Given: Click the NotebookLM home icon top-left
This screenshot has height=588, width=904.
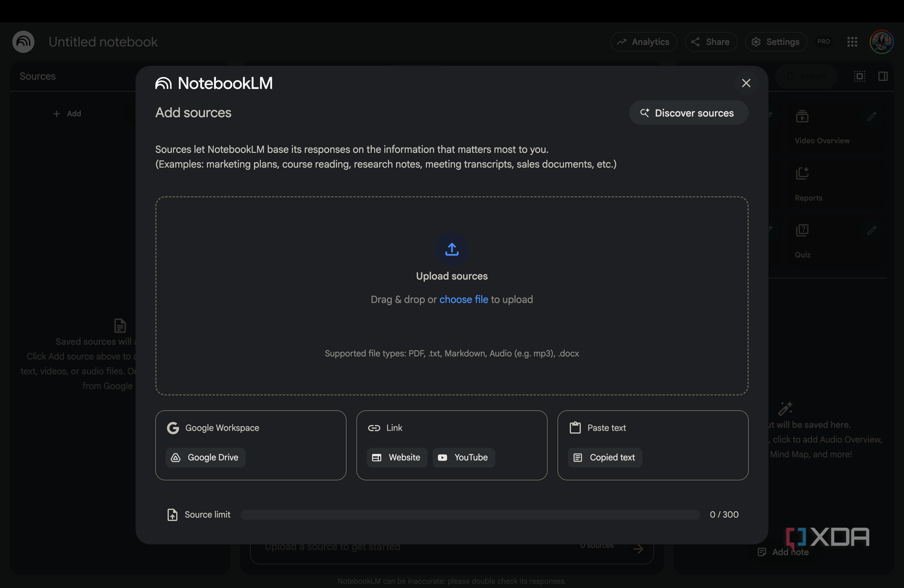Looking at the screenshot, I should point(24,42).
